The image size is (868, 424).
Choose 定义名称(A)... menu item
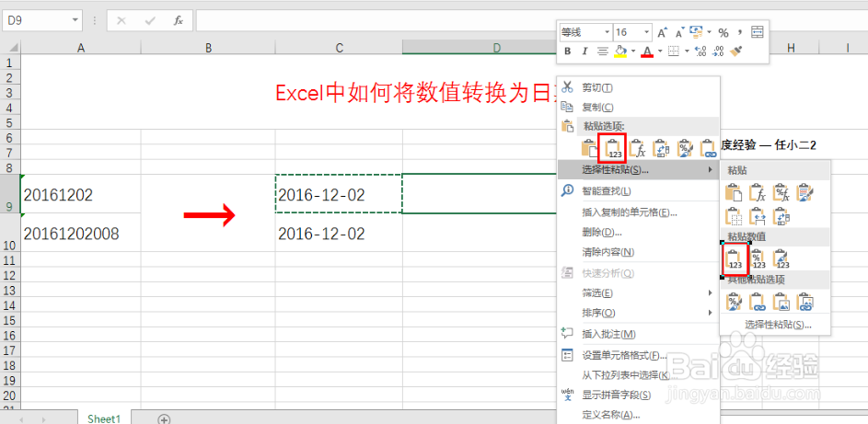(x=638, y=414)
